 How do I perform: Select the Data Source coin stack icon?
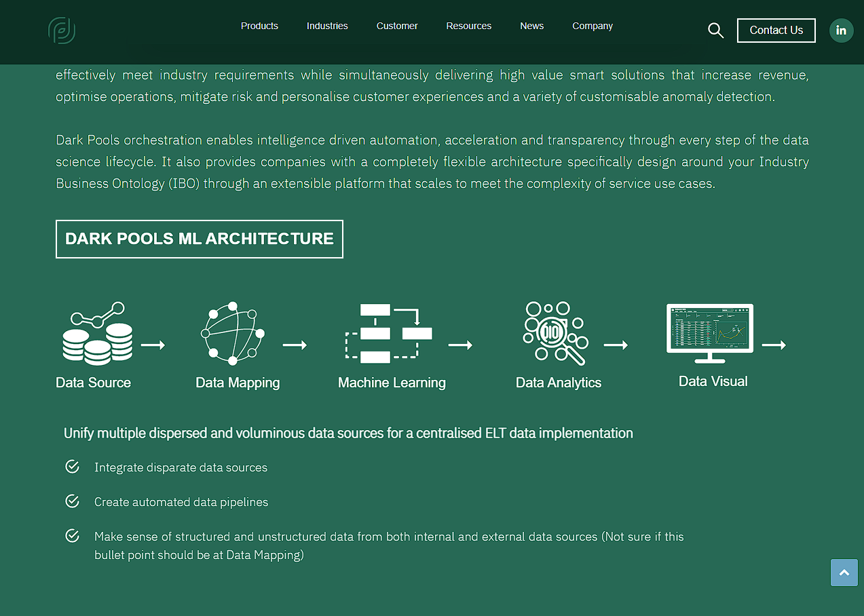tap(98, 333)
